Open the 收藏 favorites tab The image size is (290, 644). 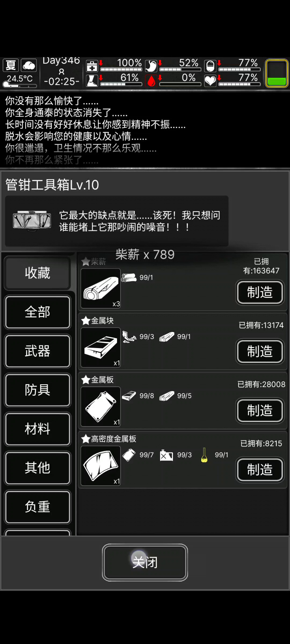38,273
